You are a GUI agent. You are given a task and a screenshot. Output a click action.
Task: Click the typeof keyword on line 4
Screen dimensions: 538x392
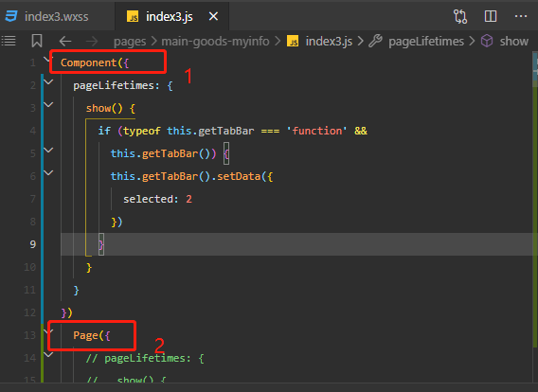tap(142, 131)
